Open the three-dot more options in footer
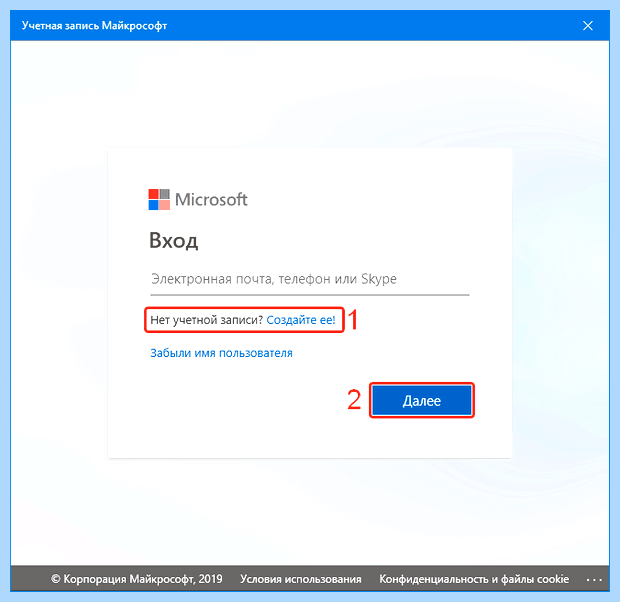The height and width of the screenshot is (602, 620). click(594, 580)
